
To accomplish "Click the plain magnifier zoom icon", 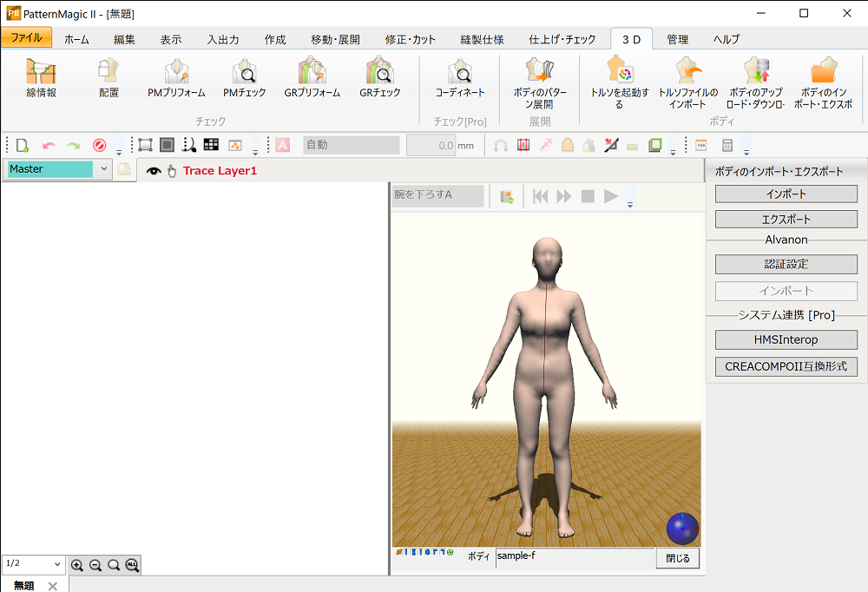I will 114,565.
